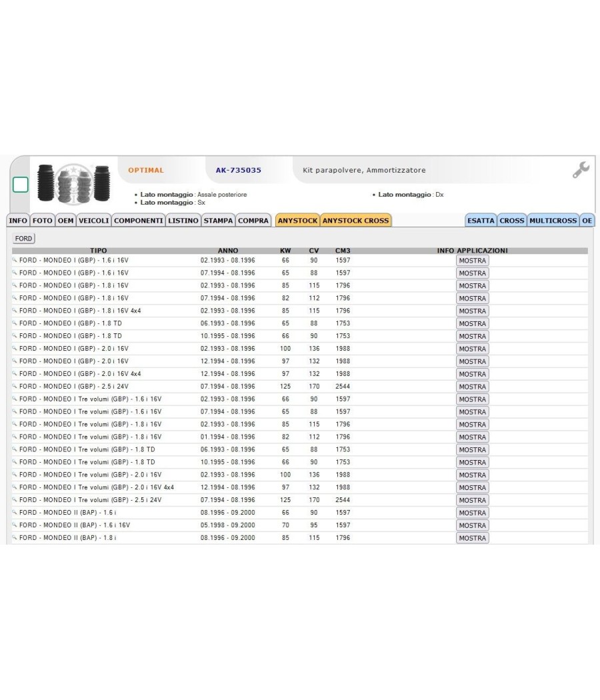Click the TIPO column header
The image size is (600, 700).
coord(98,251)
